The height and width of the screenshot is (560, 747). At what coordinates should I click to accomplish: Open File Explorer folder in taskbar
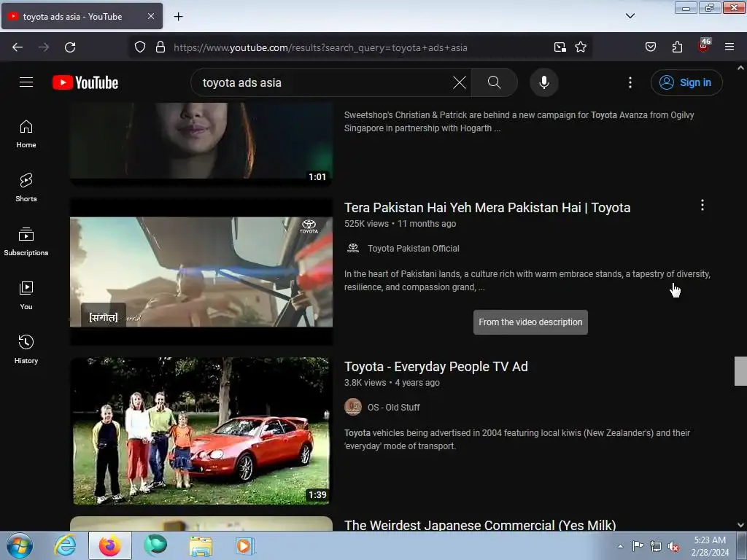click(201, 545)
